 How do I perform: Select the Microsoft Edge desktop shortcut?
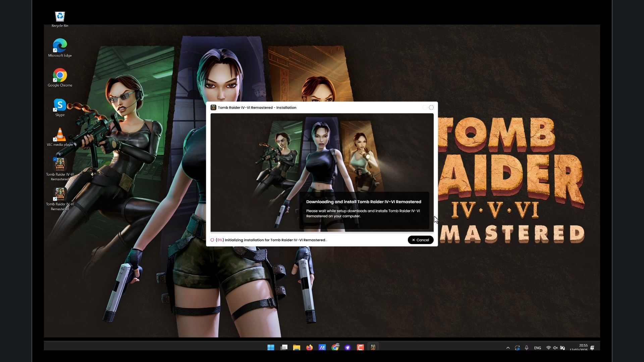click(x=60, y=48)
